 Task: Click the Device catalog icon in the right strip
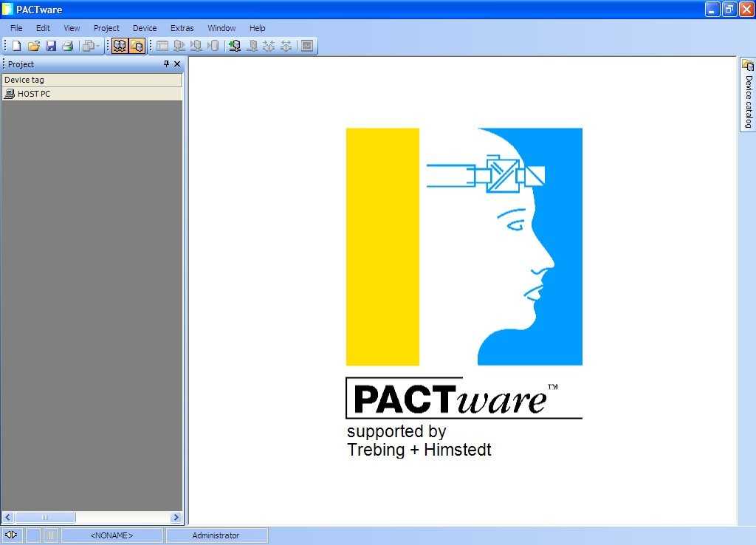coord(748,65)
